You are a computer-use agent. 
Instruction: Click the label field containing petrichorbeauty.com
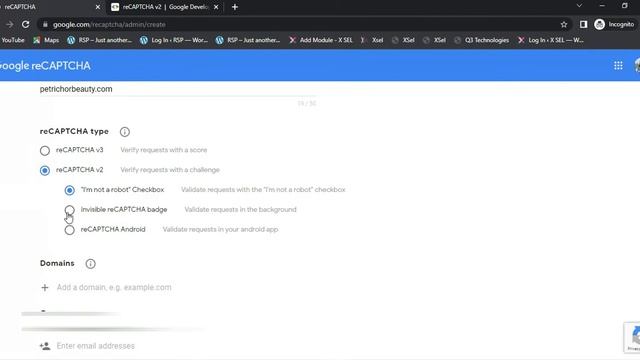click(x=178, y=89)
